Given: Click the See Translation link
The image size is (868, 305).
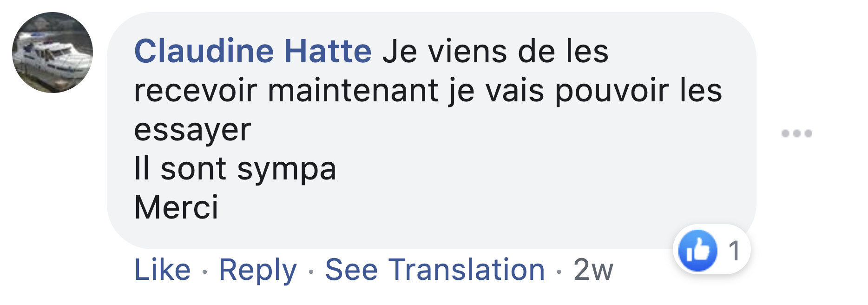Looking at the screenshot, I should [434, 270].
